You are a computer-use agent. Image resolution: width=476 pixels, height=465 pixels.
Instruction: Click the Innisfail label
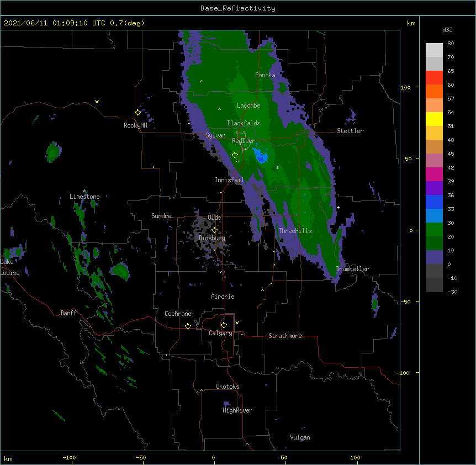pos(229,180)
